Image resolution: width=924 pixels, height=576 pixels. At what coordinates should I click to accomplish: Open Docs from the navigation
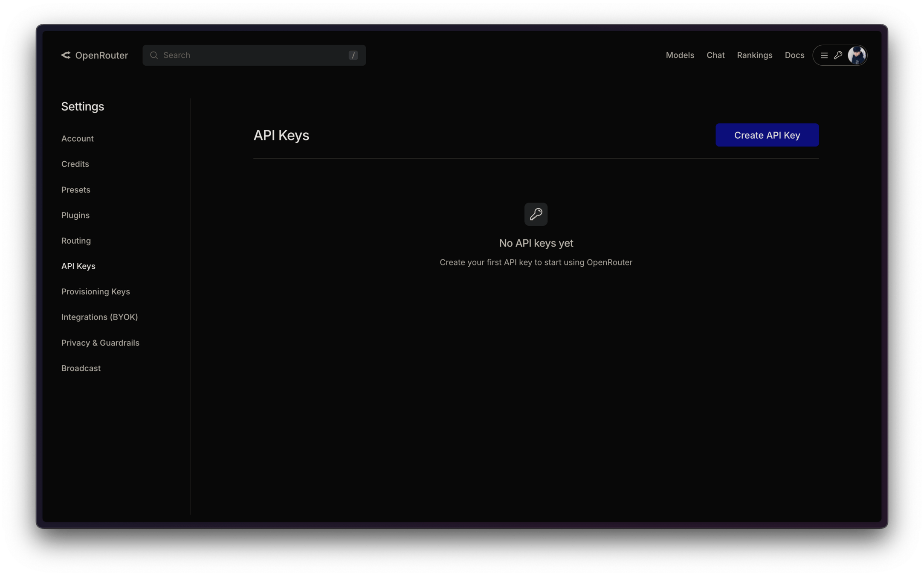(x=794, y=55)
